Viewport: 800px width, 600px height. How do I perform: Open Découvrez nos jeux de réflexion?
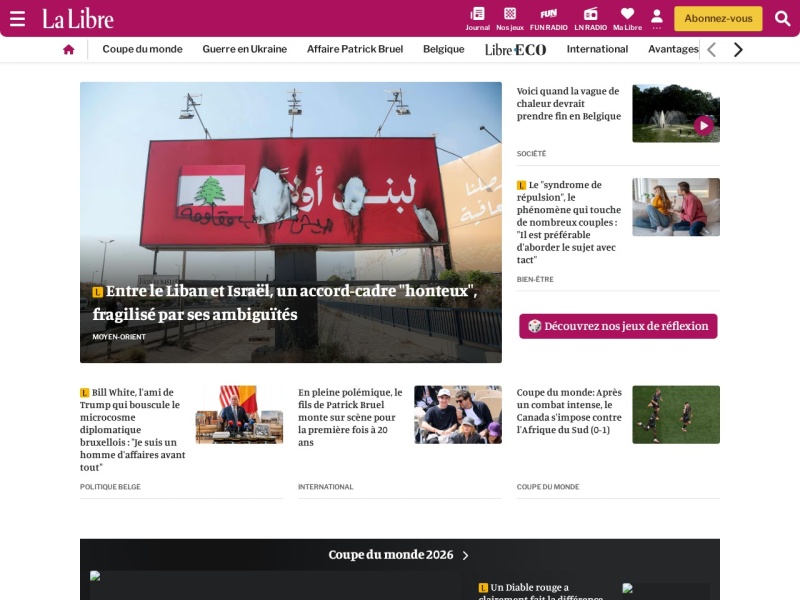coord(618,326)
